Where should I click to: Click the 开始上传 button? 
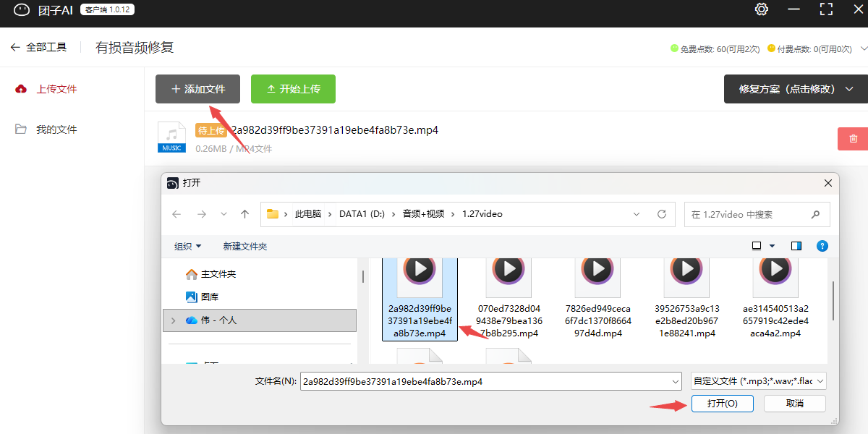click(x=293, y=89)
